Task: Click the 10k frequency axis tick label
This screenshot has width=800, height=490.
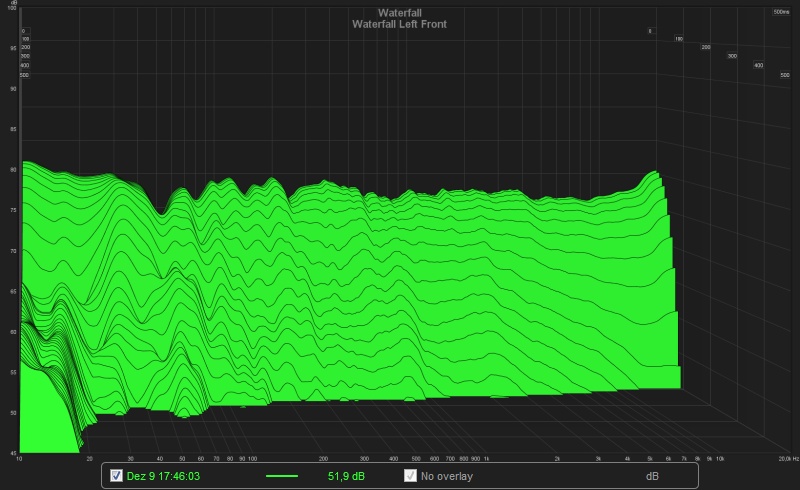Action: point(720,459)
